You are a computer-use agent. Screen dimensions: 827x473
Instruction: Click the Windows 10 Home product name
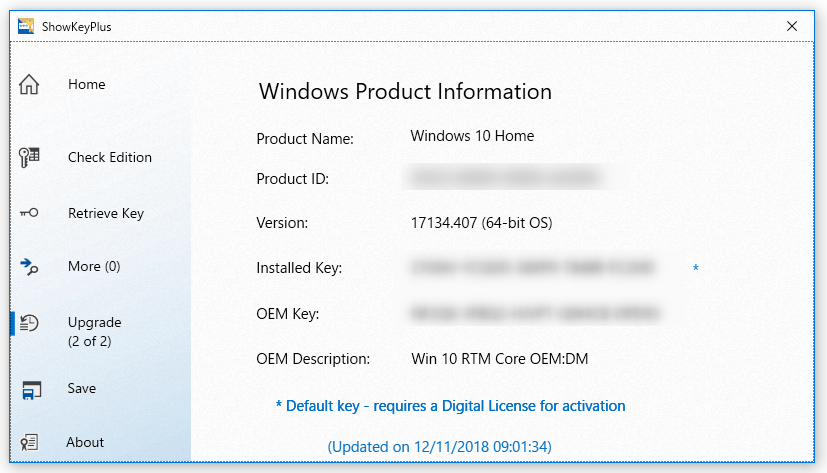[473, 136]
